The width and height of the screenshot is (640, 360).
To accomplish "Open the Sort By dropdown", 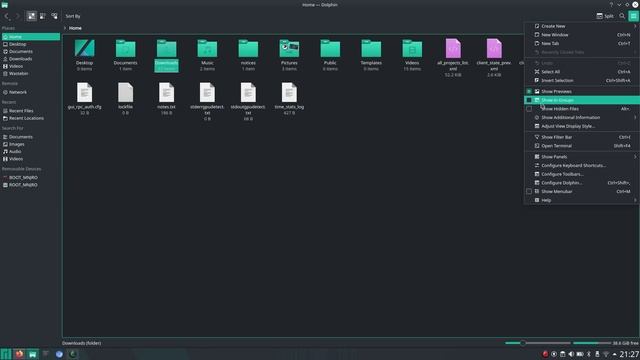I will tap(73, 16).
